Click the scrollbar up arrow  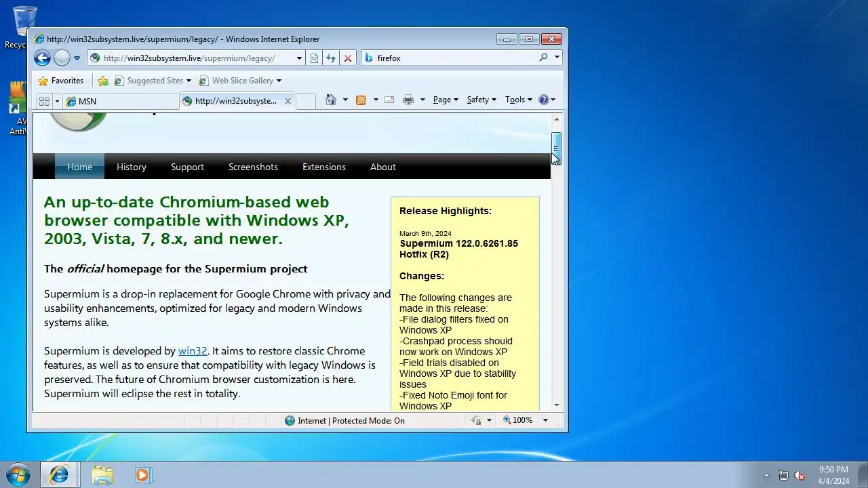[x=556, y=119]
